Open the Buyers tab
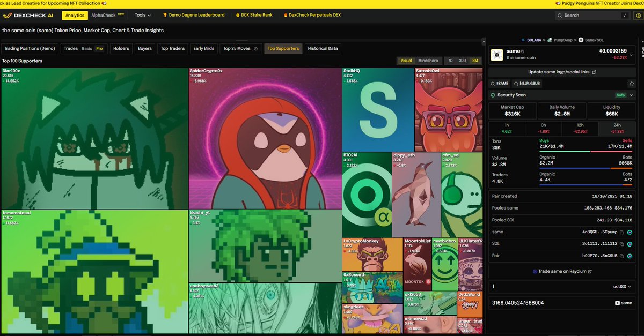Screen dimensions: 644x336 tap(145, 48)
